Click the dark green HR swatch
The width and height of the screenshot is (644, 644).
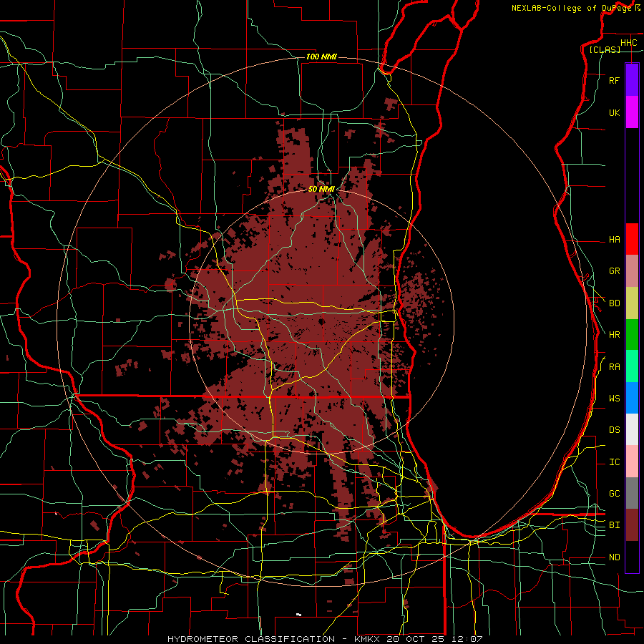click(632, 335)
